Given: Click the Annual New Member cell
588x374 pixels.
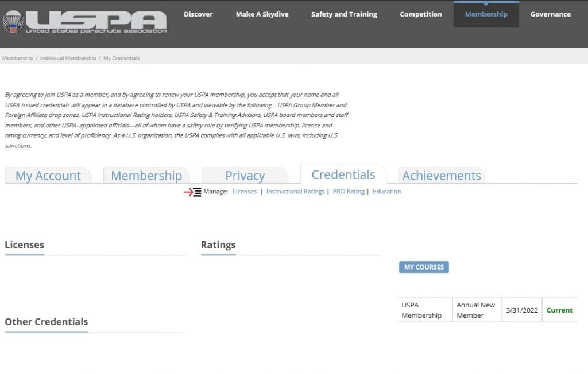Looking at the screenshot, I should click(477, 310).
